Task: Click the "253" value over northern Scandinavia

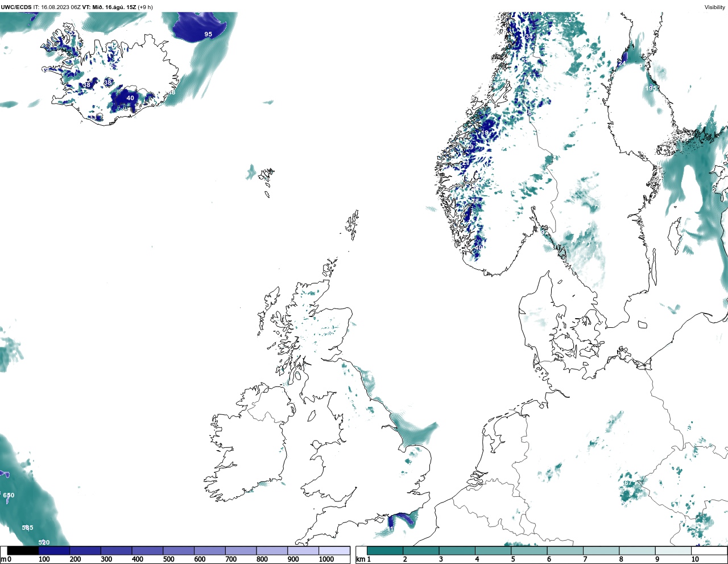Action: tap(570, 20)
